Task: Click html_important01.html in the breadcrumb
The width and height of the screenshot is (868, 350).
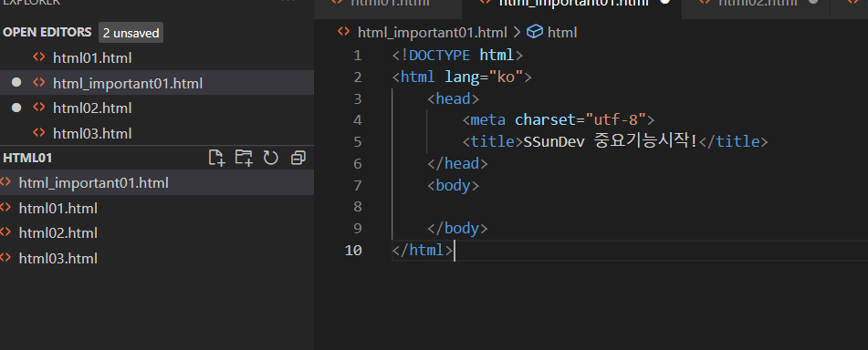Action: point(433,33)
